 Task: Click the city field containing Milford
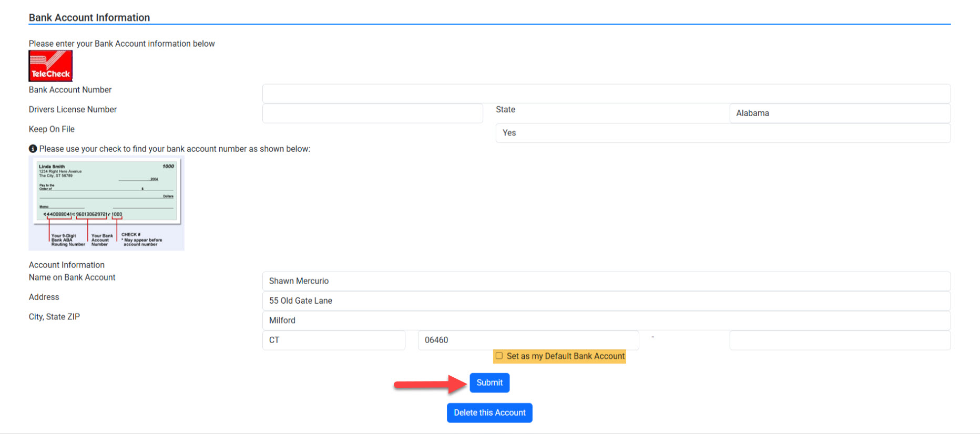click(606, 321)
